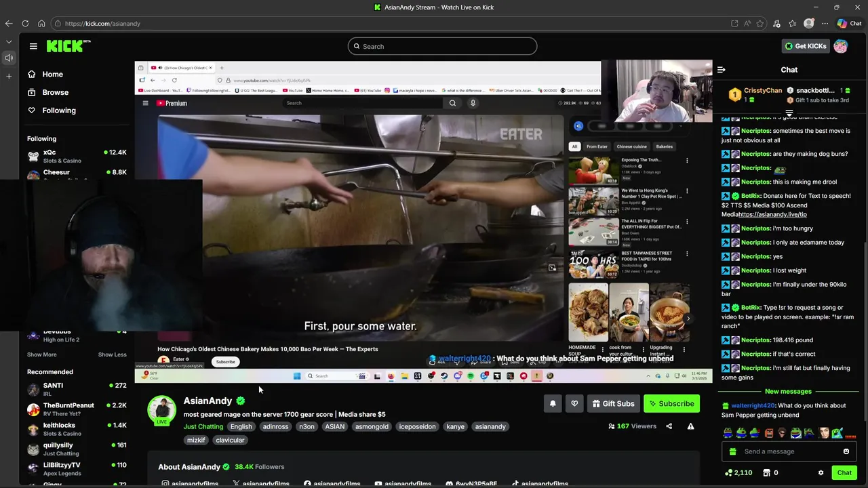Expand the pinned chat gift banner handle
868x488 pixels.
789,113
